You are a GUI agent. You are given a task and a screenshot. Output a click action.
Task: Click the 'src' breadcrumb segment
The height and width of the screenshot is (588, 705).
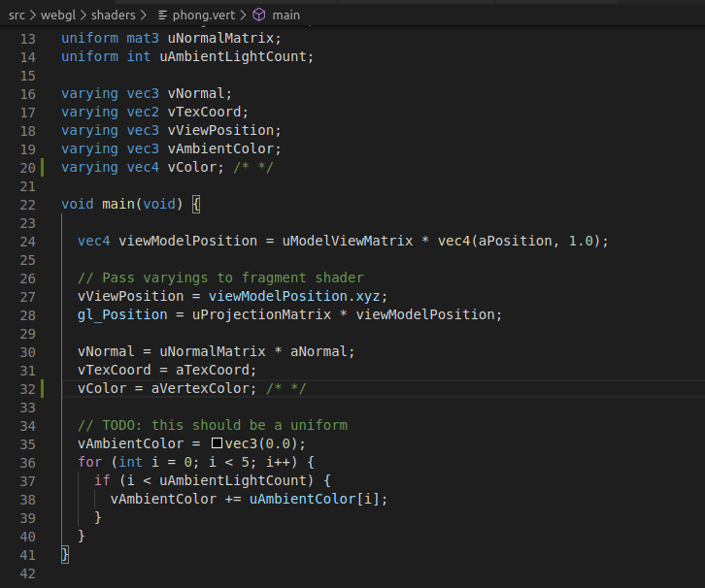coord(17,16)
